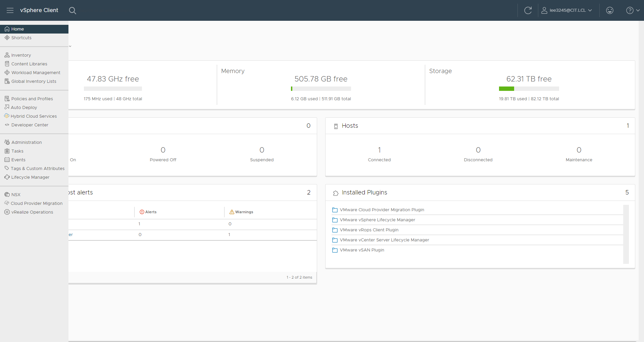Image resolution: width=644 pixels, height=342 pixels.
Task: Select VMware vRops Client Plugin
Action: pyautogui.click(x=369, y=230)
